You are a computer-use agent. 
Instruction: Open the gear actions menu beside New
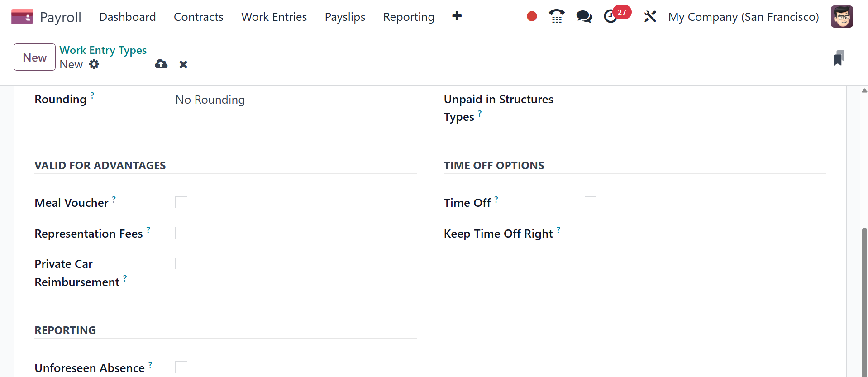94,64
